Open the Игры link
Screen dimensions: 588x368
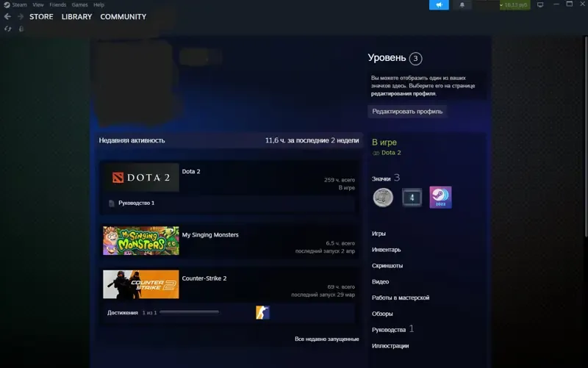click(379, 234)
